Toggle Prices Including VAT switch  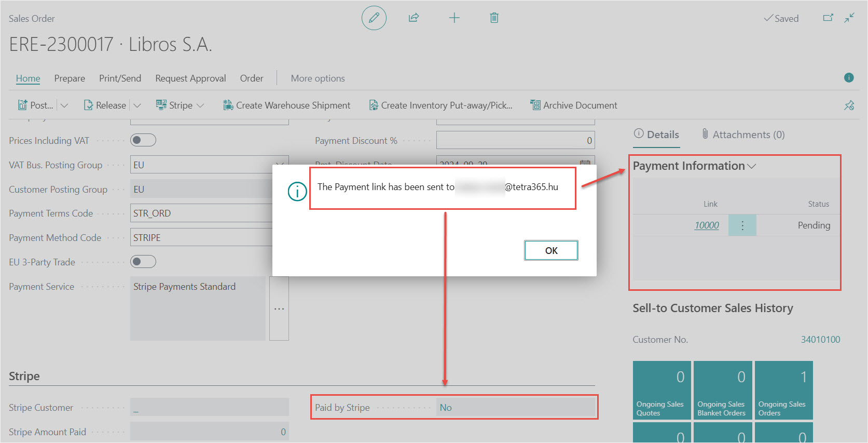143,140
